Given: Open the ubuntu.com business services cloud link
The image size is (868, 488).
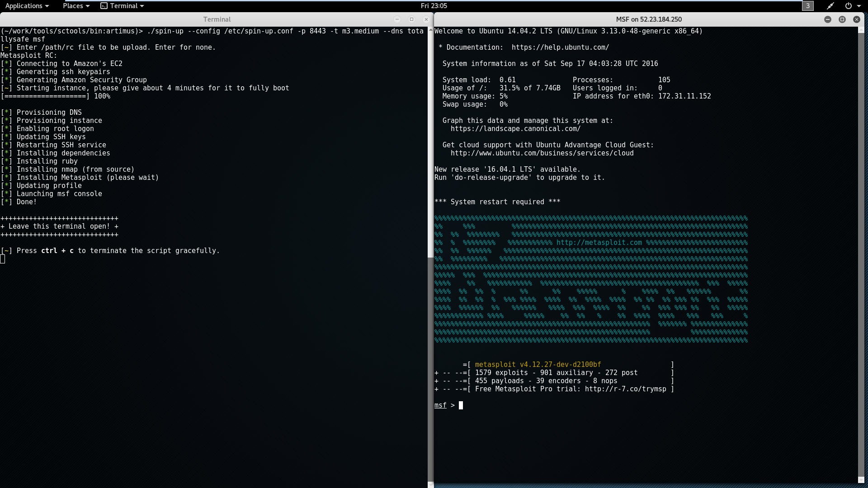Looking at the screenshot, I should point(542,153).
